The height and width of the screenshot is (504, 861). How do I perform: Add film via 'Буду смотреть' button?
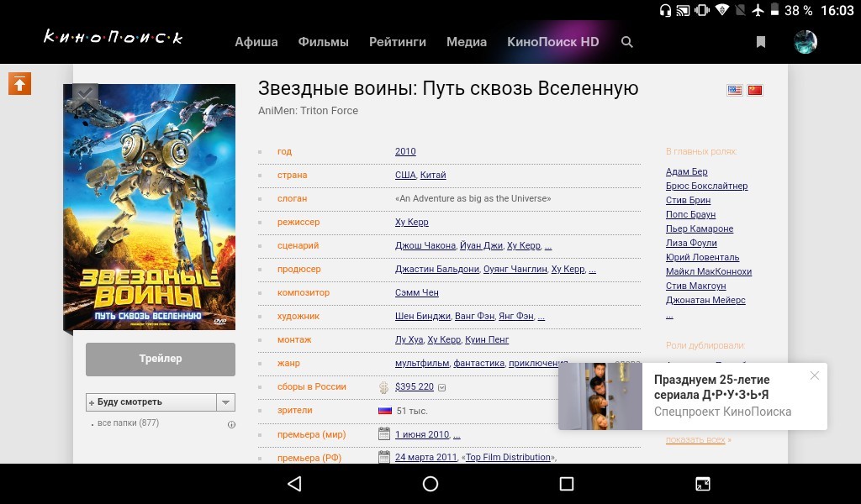tap(151, 402)
